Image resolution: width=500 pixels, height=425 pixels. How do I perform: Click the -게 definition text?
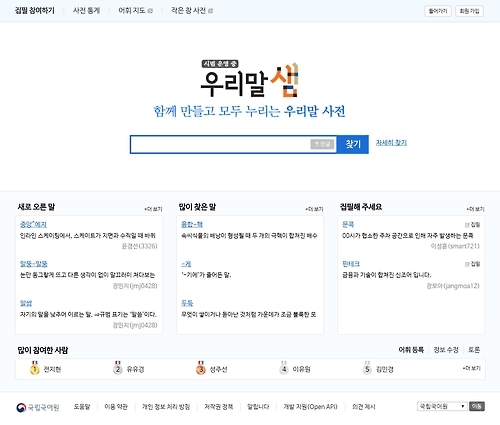tap(206, 275)
